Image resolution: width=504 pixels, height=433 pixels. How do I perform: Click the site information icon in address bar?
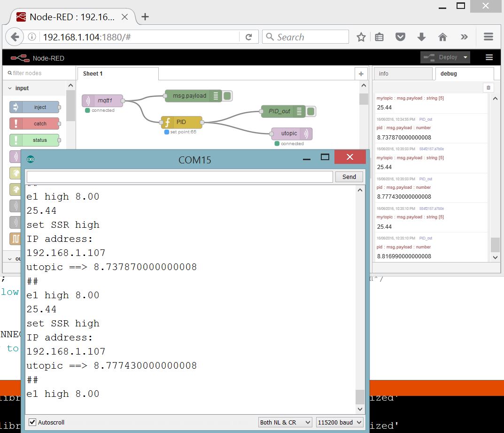[32, 37]
